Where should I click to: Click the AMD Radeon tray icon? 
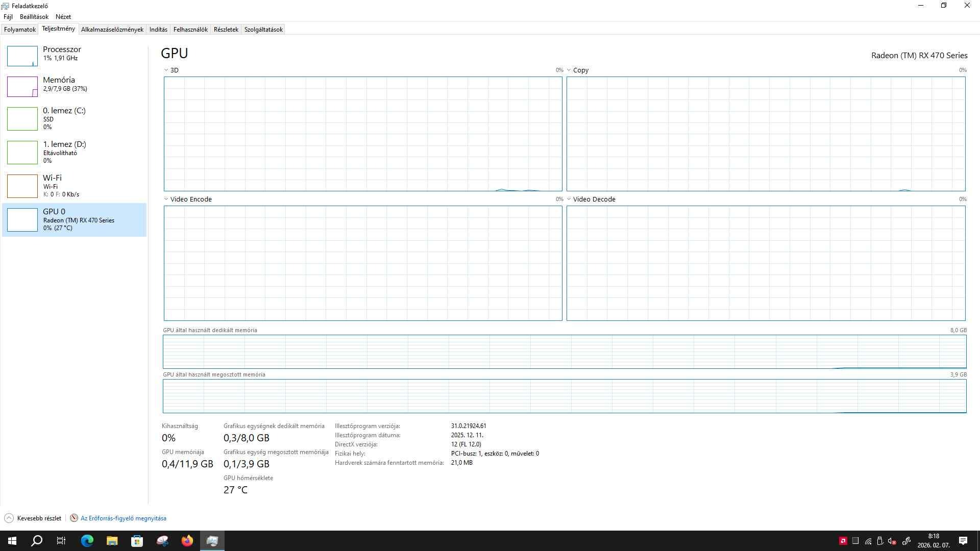[x=843, y=541]
